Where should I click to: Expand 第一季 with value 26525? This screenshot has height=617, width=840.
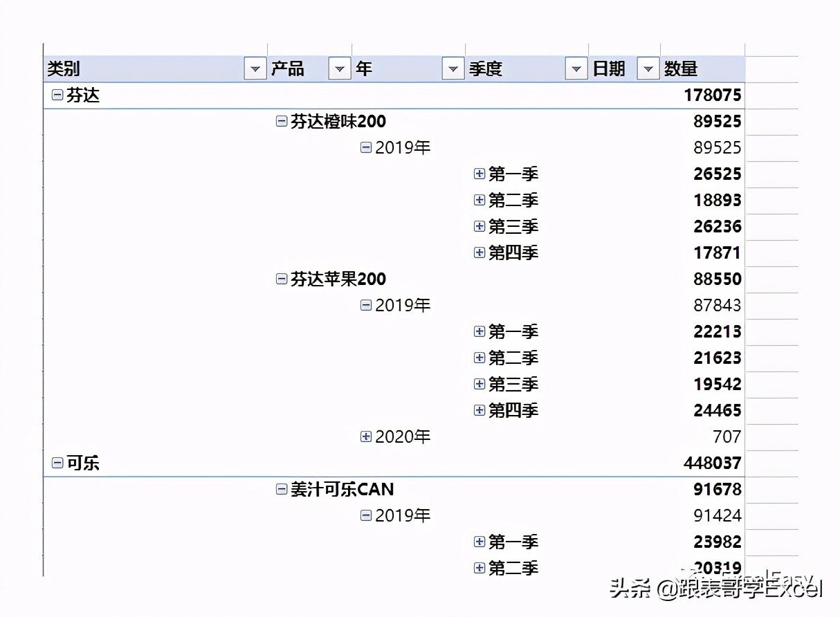click(480, 174)
